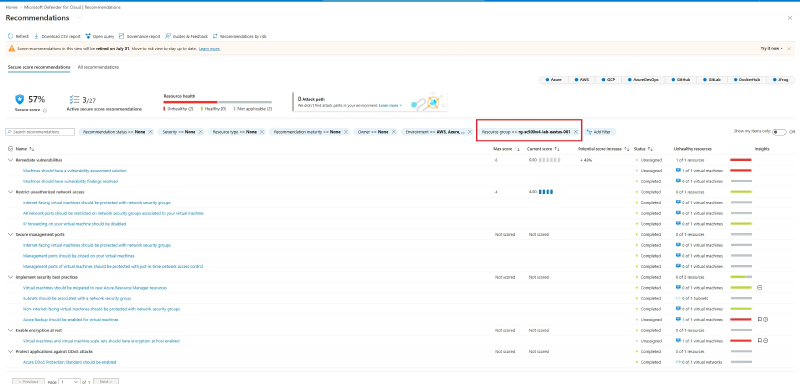This screenshot has width=800, height=384.
Task: Click Remediate vulnerabilities current score bar
Action: click(x=550, y=160)
